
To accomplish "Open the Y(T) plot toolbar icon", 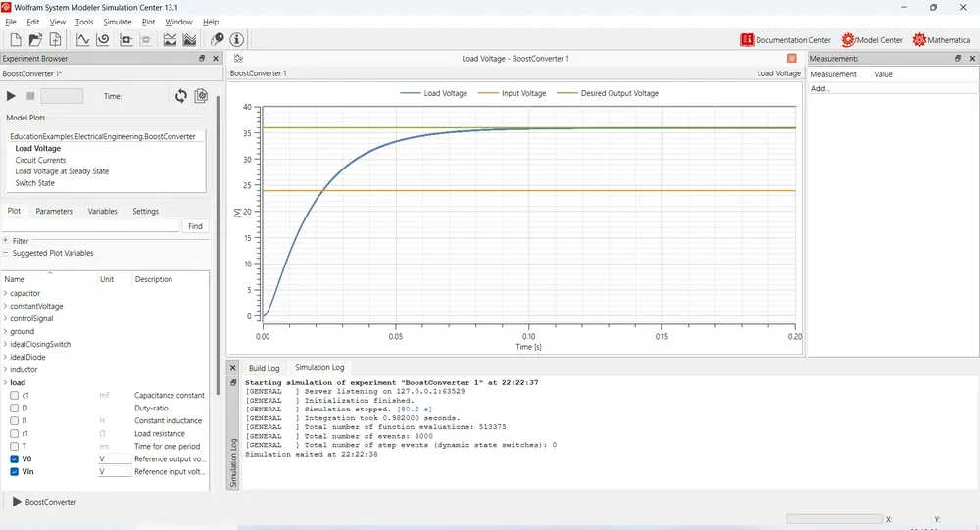I will tap(82, 40).
